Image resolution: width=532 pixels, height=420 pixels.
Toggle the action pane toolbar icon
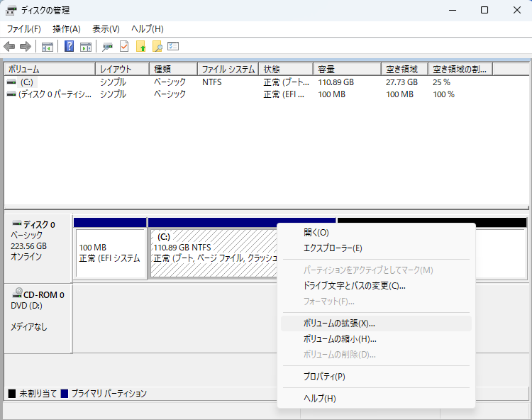pos(86,47)
